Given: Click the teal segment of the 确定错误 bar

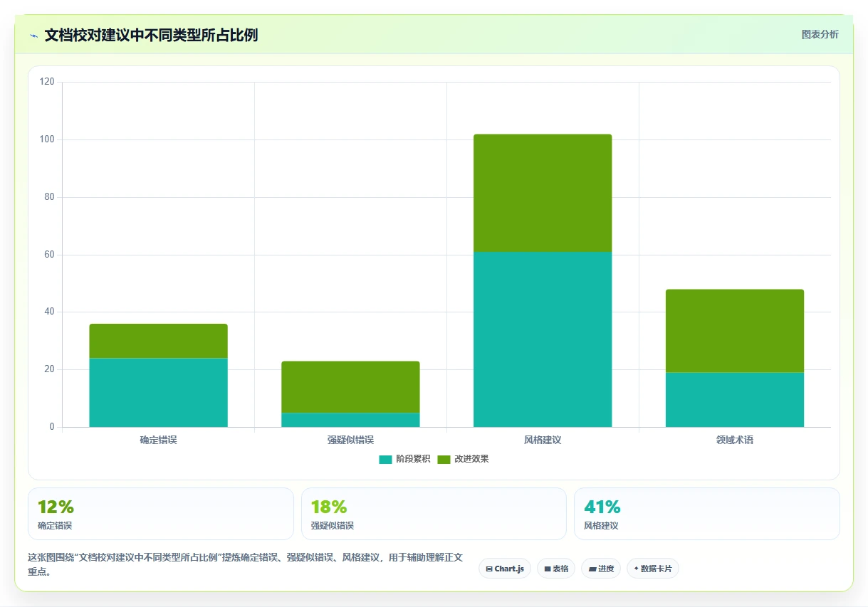Looking at the screenshot, I should [158, 392].
